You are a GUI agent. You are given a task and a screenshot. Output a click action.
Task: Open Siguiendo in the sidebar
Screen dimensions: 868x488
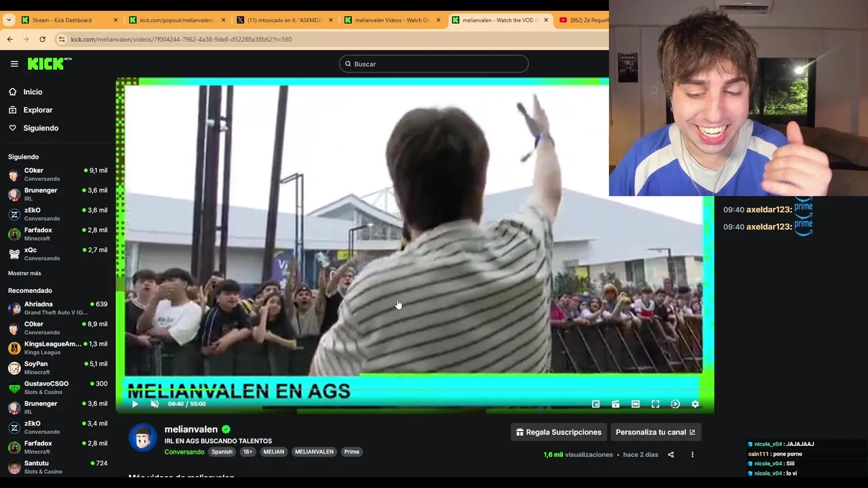[x=41, y=128]
